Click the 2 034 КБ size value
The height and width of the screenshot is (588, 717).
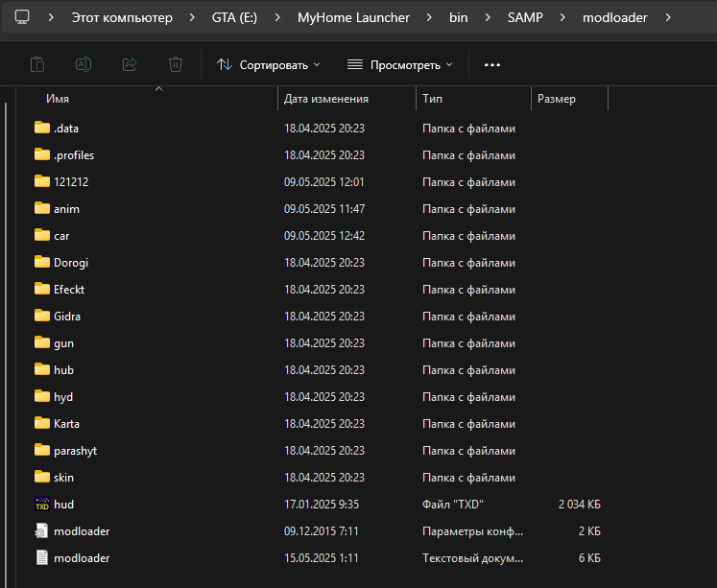(580, 505)
